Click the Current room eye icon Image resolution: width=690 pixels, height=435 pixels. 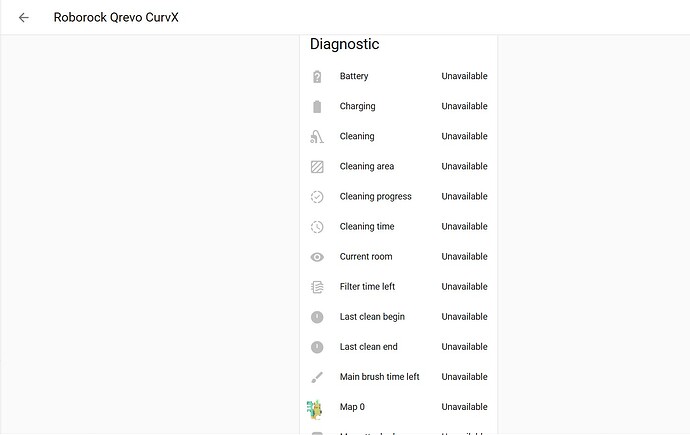point(317,257)
